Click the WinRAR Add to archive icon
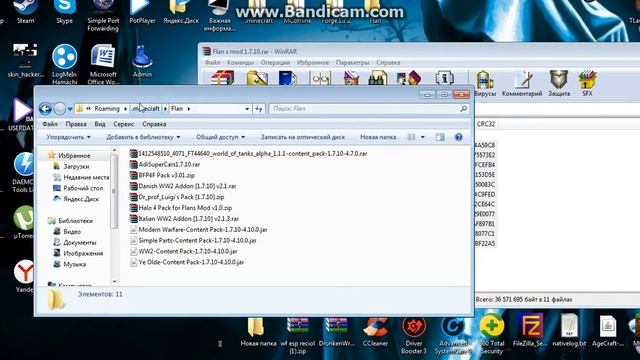Viewport: 640px width, 360px height. point(222,78)
